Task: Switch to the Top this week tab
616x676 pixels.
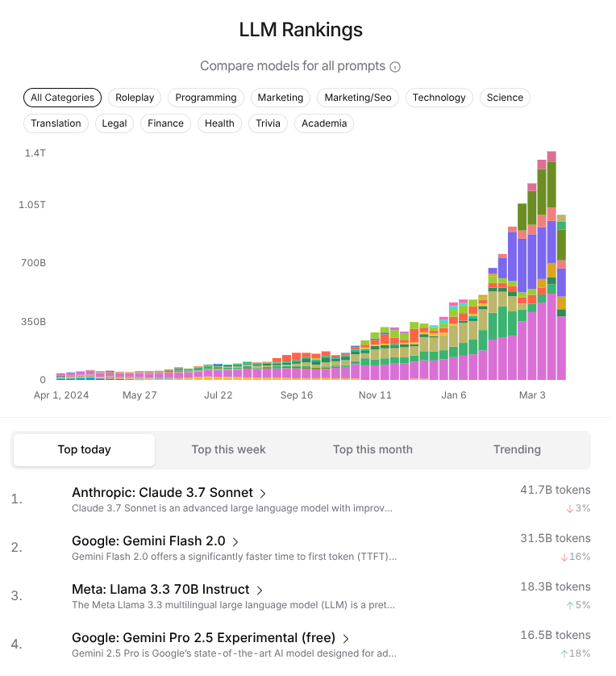Action: 228,449
